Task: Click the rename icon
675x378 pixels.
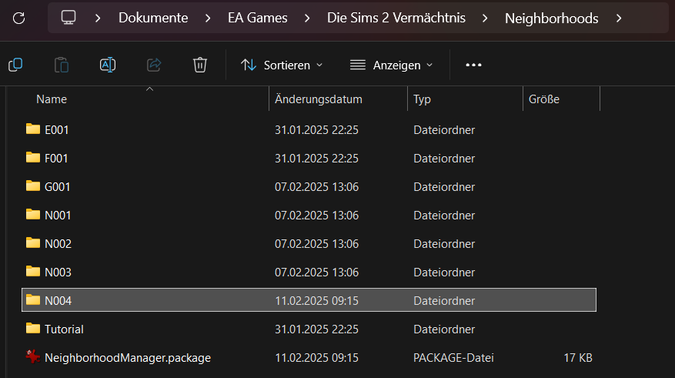Action: point(108,65)
